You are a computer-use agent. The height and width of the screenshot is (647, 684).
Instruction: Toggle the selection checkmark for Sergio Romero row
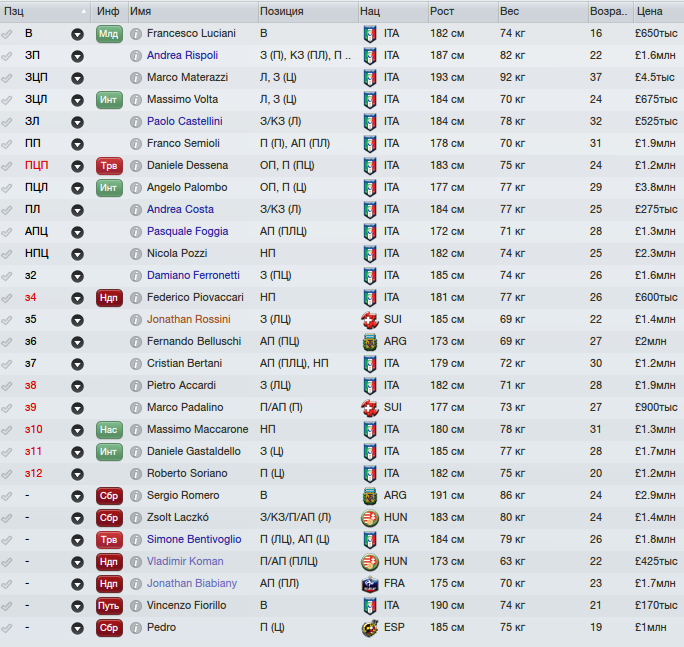pyautogui.click(x=8, y=495)
